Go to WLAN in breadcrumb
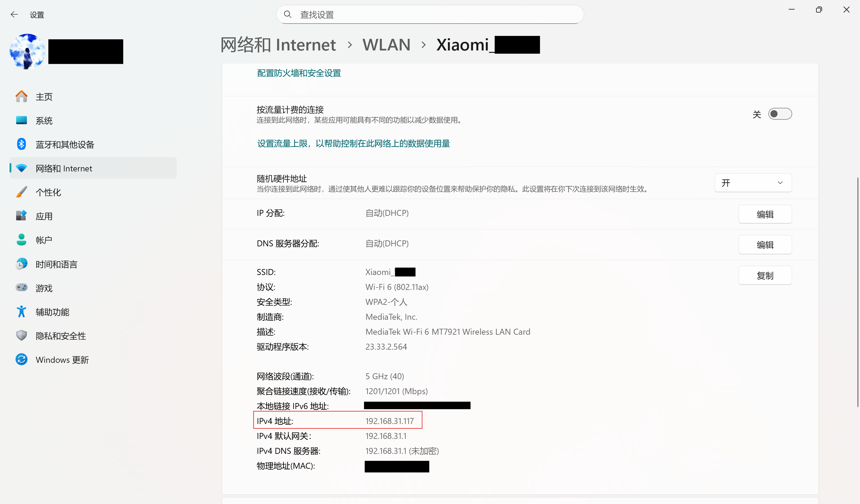Image resolution: width=860 pixels, height=504 pixels. point(386,45)
